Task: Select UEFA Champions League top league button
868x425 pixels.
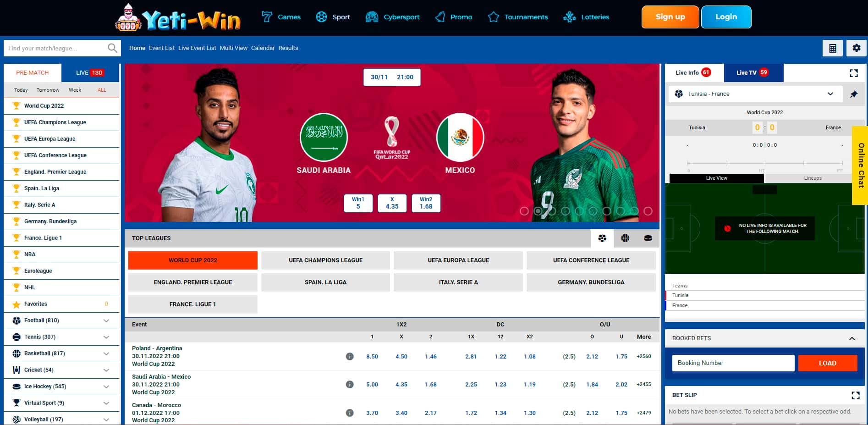Action: pyautogui.click(x=325, y=260)
